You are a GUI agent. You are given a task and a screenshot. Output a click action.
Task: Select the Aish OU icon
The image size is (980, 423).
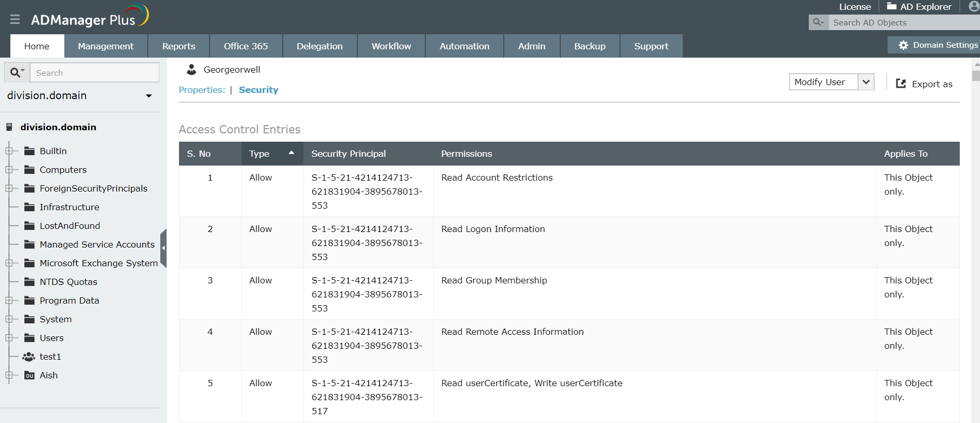[30, 375]
